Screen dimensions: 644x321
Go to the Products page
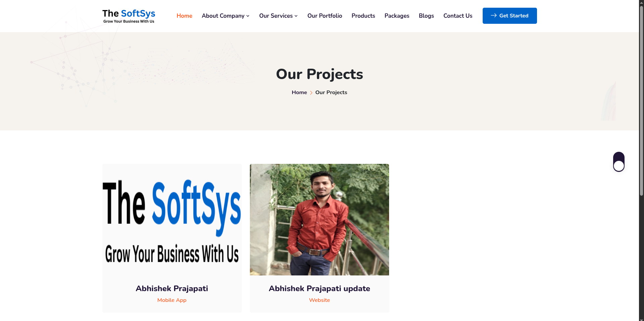pos(363,16)
